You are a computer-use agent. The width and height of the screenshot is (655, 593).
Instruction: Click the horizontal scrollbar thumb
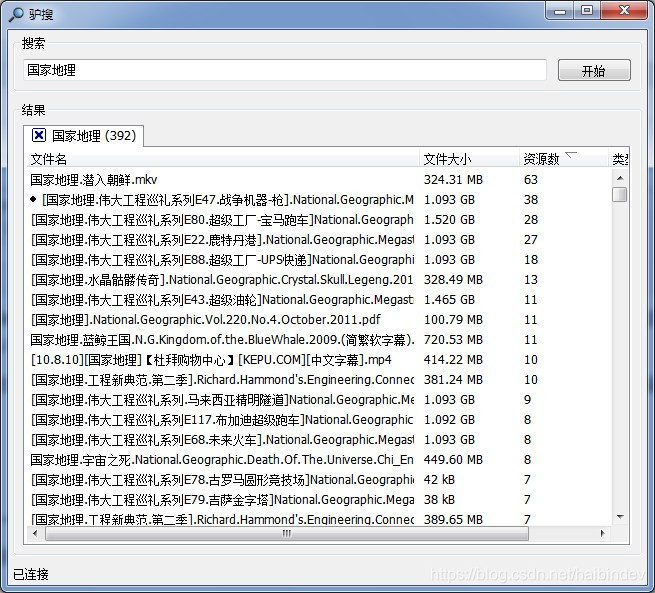click(287, 533)
